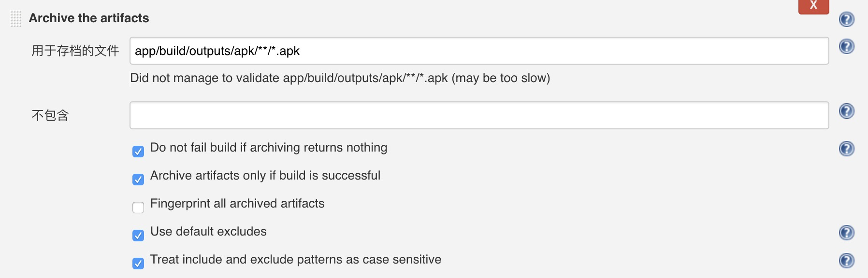This screenshot has height=278, width=868.
Task: Show help for the 不包含 excludes field
Action: [x=846, y=111]
